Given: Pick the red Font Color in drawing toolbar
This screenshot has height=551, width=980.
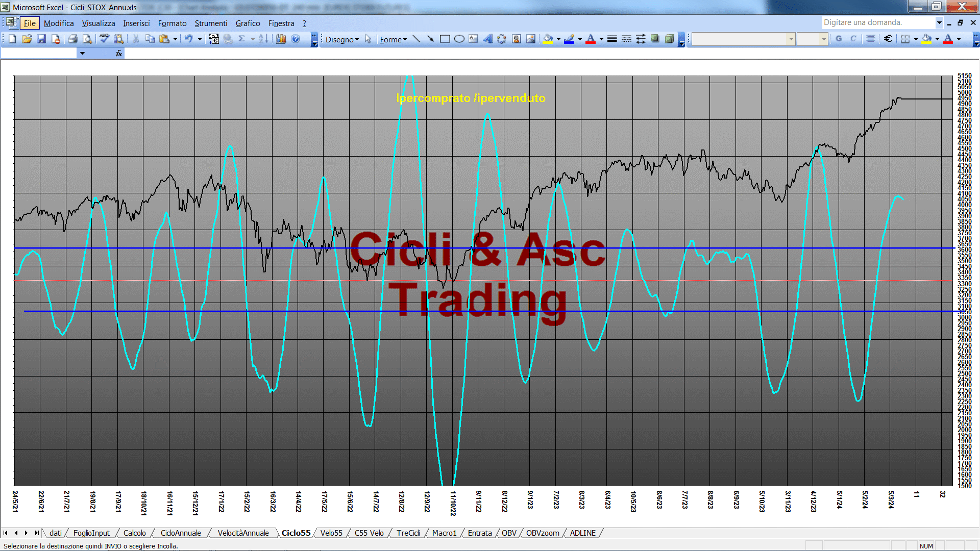Looking at the screenshot, I should point(591,39).
